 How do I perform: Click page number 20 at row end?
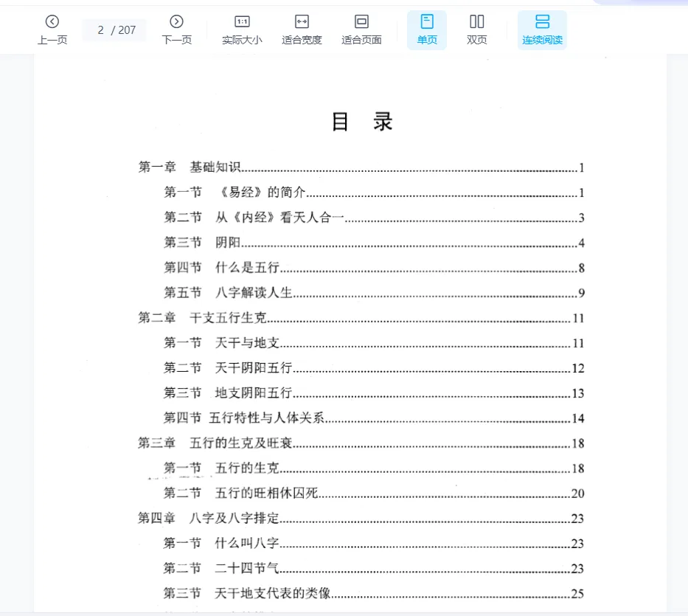click(x=577, y=494)
